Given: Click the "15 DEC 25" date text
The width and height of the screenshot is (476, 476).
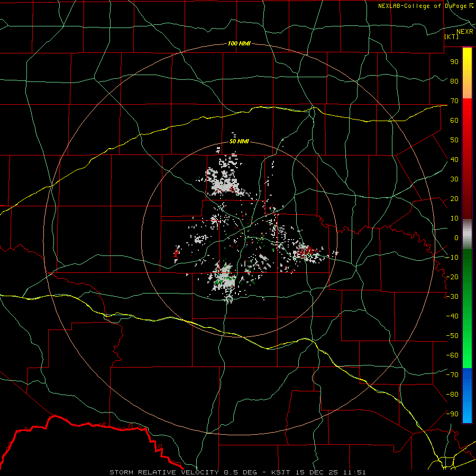Looking at the screenshot, I should coord(316,472).
